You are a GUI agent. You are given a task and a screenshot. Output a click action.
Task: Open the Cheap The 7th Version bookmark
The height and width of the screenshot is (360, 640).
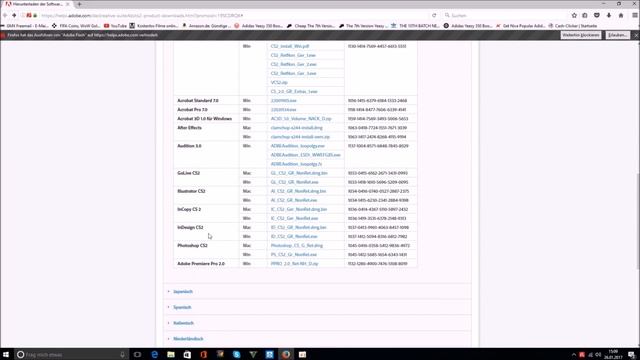click(311, 26)
